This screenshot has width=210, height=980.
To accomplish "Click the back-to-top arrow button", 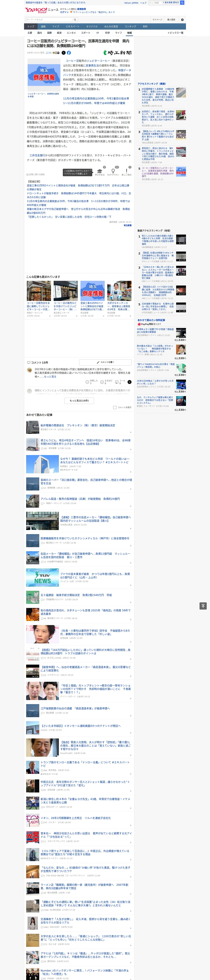I will pos(203,606).
